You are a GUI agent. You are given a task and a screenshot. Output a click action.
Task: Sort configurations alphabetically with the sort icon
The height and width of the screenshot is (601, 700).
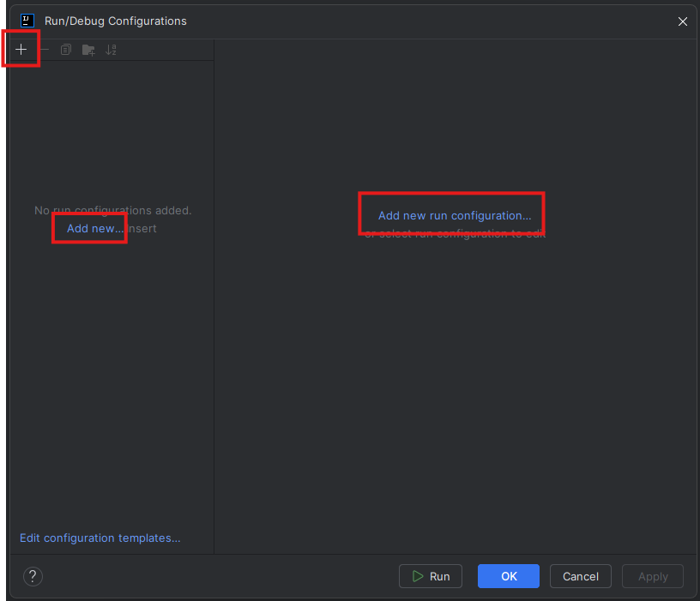tap(111, 49)
